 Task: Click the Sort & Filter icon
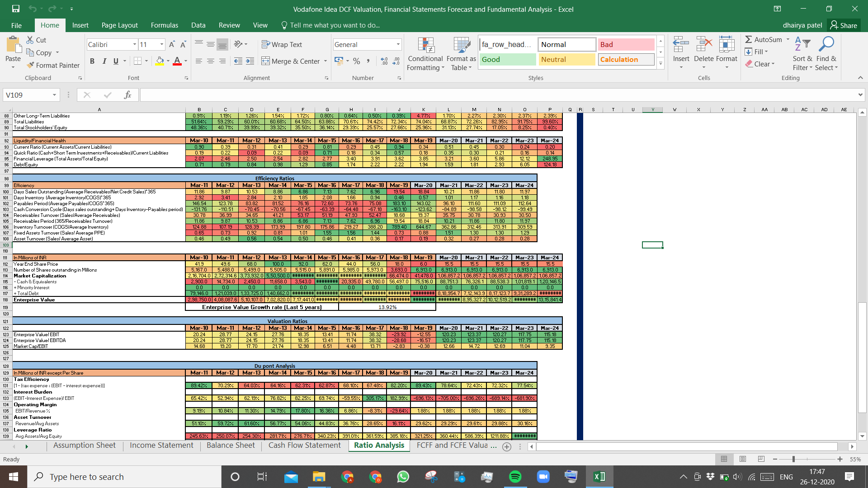[802, 44]
